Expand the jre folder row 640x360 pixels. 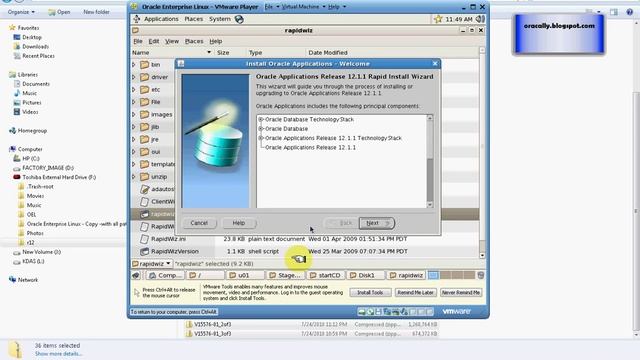click(x=134, y=139)
